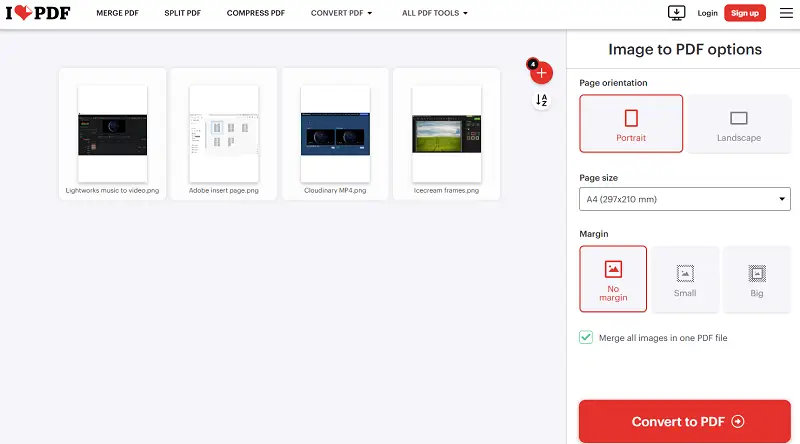Open the desktop app download icon
800x444 pixels.
click(677, 13)
